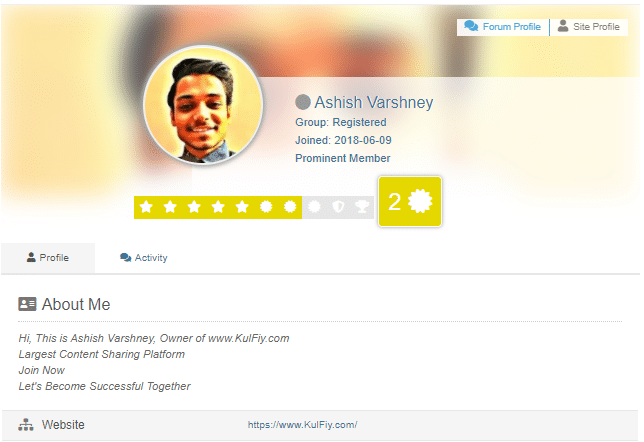Open the https://www.KulFiy.com/ website link

click(302, 425)
